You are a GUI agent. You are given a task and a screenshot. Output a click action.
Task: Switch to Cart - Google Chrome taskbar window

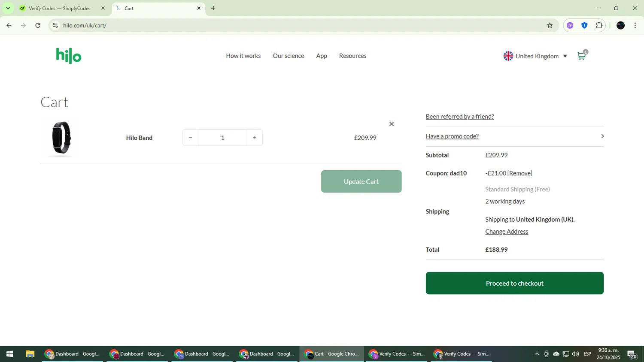(331, 354)
